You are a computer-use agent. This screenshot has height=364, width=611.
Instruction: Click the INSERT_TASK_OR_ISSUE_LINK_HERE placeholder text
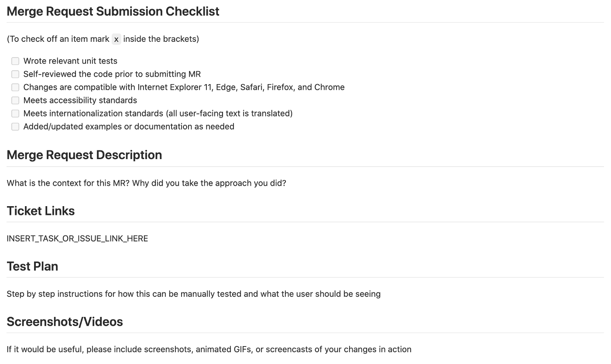pos(77,238)
